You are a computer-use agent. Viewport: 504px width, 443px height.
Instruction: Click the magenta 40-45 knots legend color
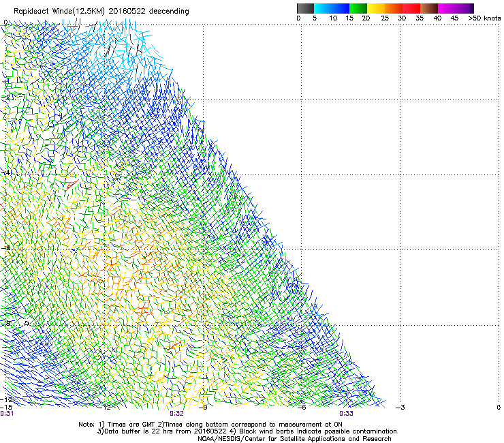coord(447,8)
